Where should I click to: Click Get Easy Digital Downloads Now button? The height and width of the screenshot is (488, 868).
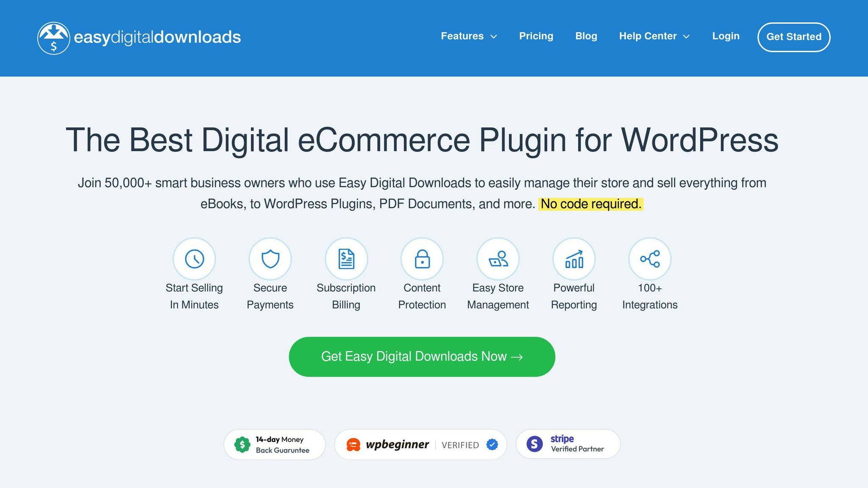422,357
